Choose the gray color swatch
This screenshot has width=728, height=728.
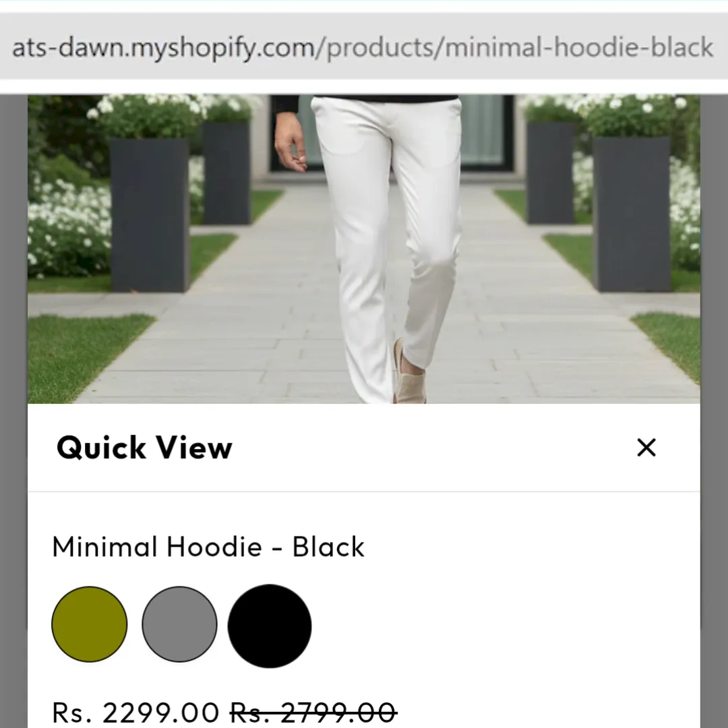point(179,624)
